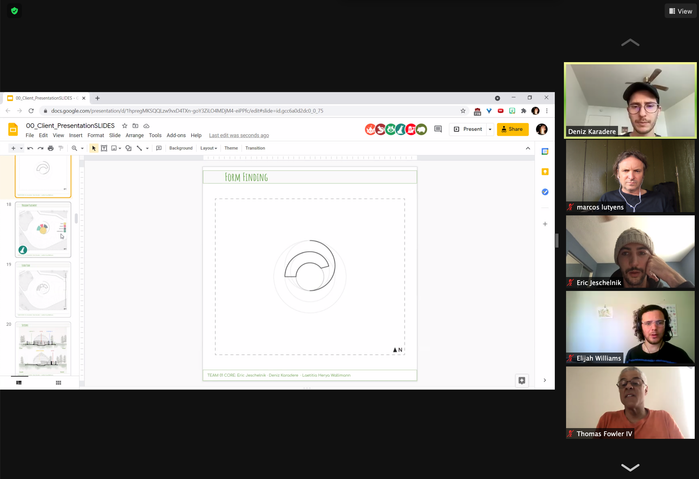
Task: Choose the Select cursor tool
Action: click(x=94, y=148)
